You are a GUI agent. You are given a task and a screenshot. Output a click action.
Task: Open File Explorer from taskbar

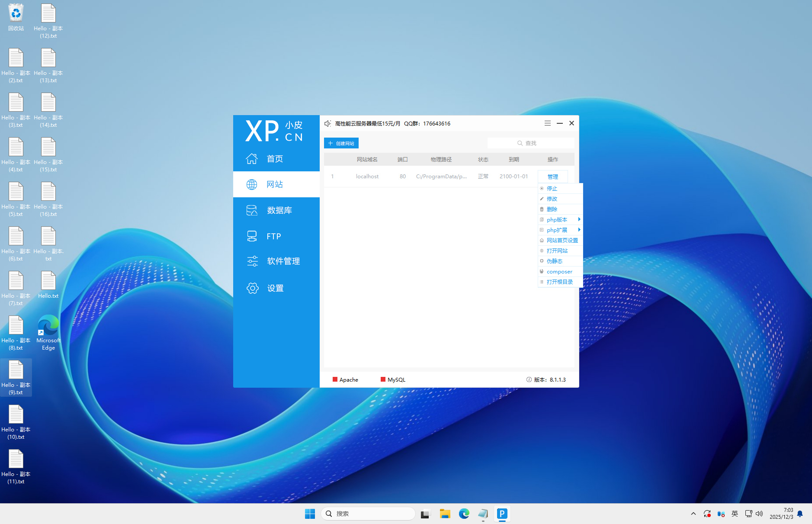pos(445,514)
